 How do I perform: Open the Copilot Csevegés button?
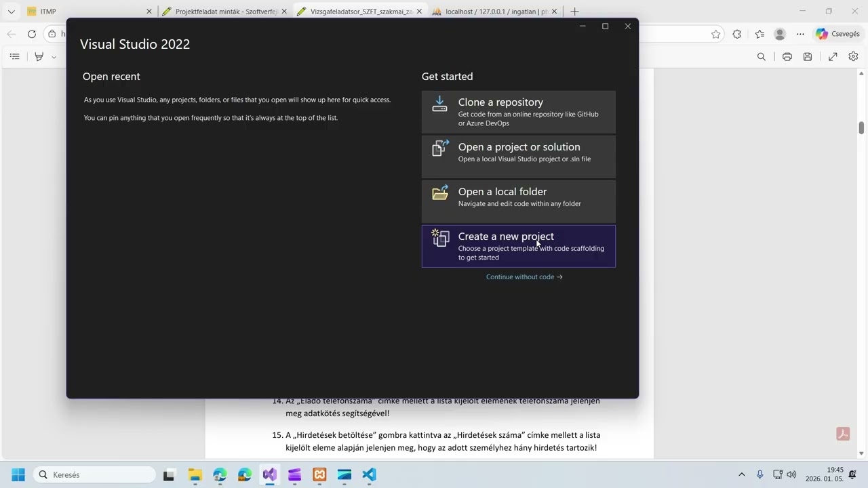837,34
